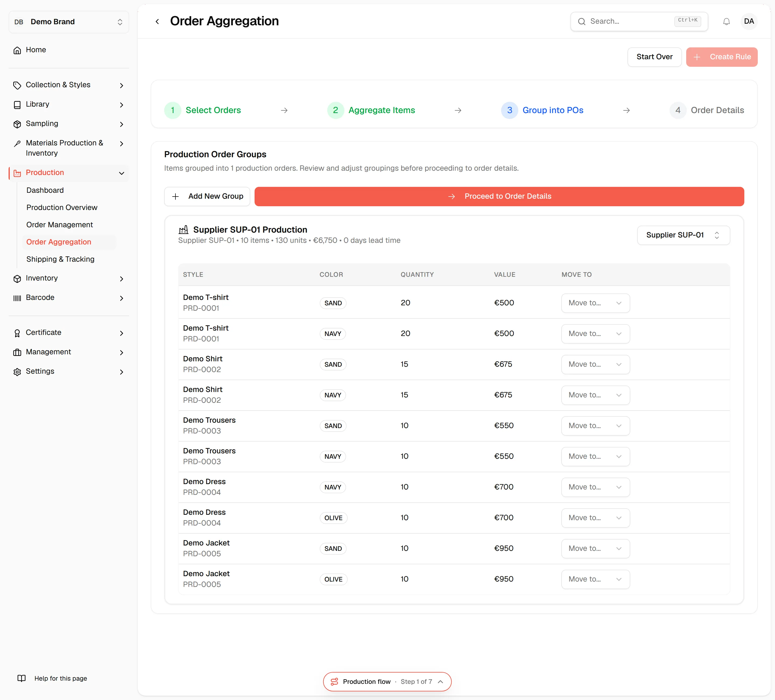
Task: Open Move to dropdown for Demo Jacket OLIVE
Action: pyautogui.click(x=595, y=579)
